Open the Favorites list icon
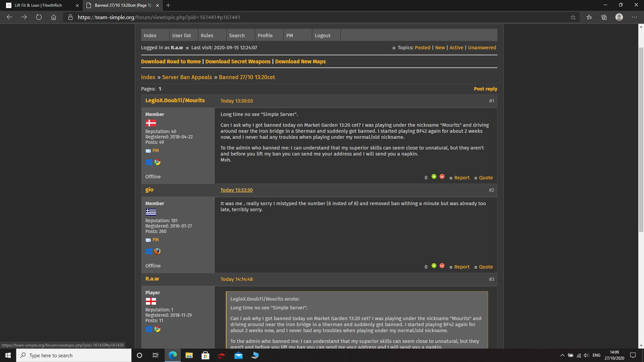 point(589,17)
